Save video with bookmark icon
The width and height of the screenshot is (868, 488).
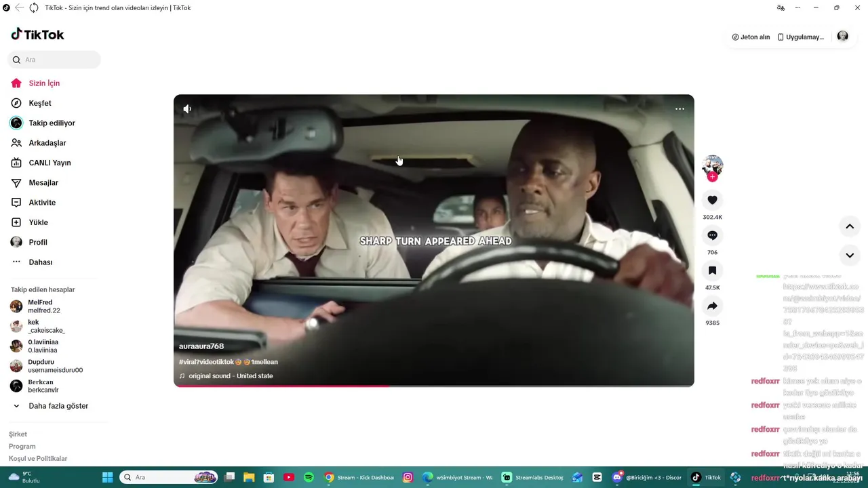(x=712, y=270)
